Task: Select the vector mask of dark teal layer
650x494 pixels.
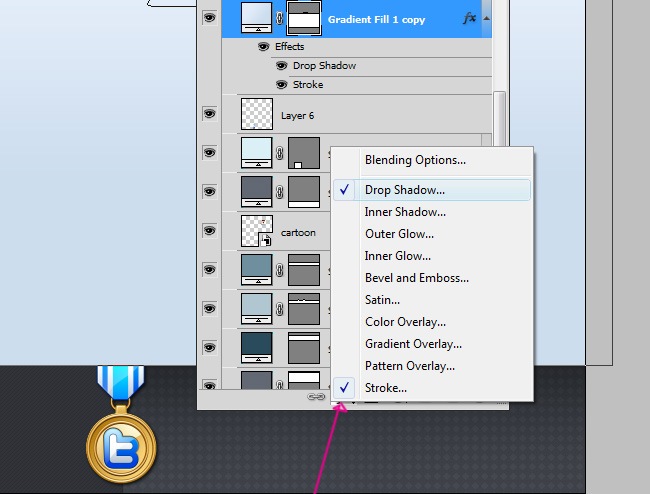Action: [x=304, y=348]
